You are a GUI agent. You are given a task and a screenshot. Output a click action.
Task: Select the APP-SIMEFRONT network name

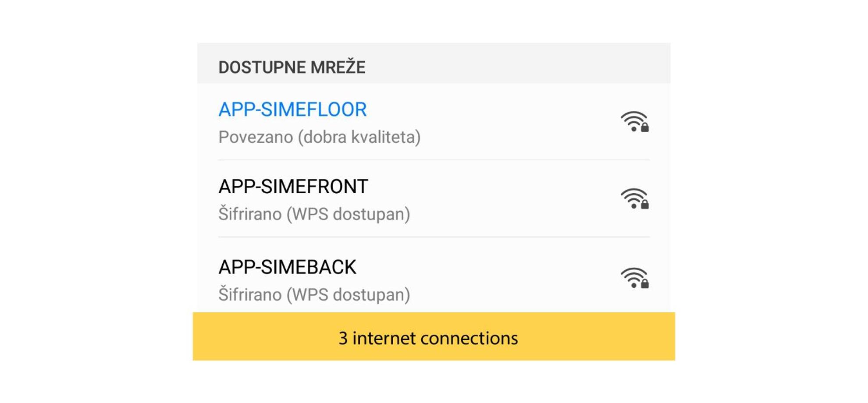click(x=293, y=187)
